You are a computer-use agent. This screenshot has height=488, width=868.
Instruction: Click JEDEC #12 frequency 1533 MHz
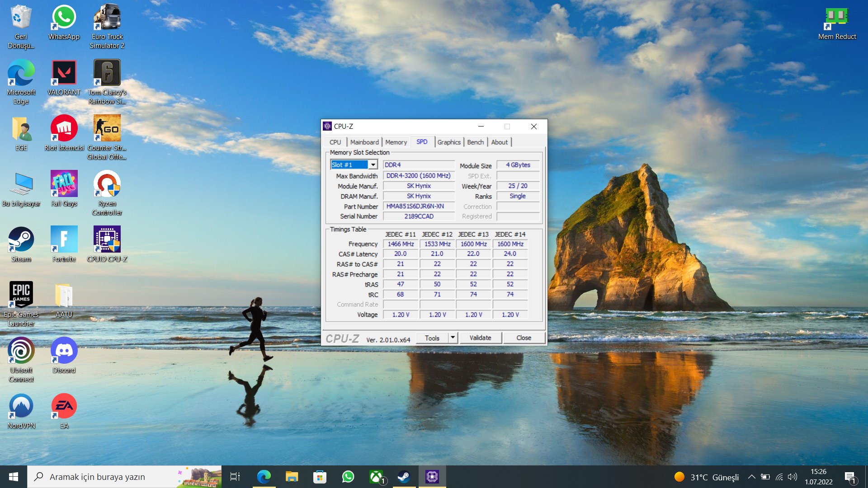(x=437, y=244)
